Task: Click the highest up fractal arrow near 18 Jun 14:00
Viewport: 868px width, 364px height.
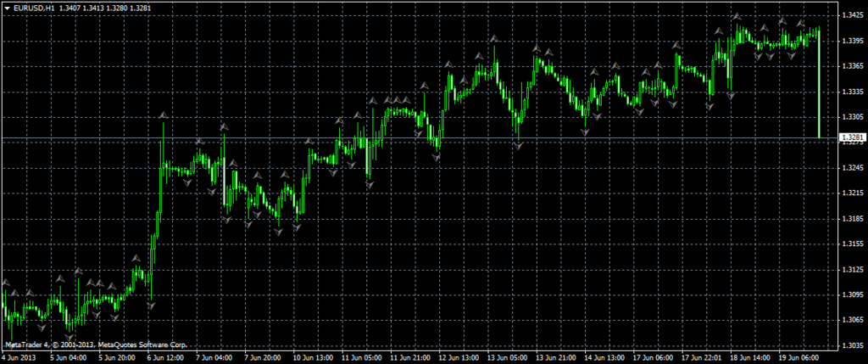Action: point(737,17)
